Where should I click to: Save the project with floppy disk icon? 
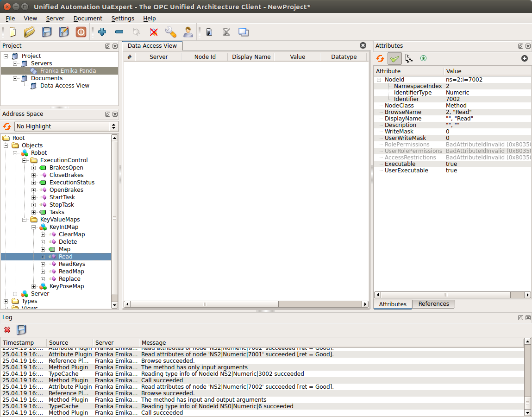pyautogui.click(x=47, y=32)
